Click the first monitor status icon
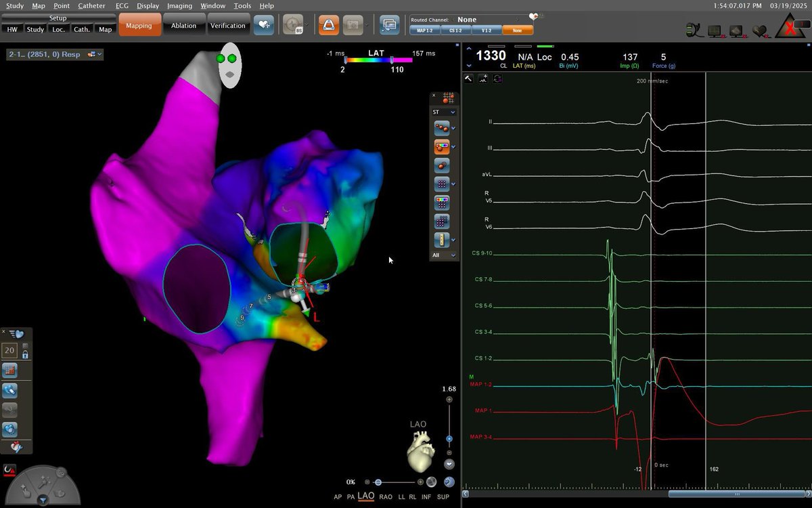Image resolution: width=812 pixels, height=508 pixels. pos(715,30)
